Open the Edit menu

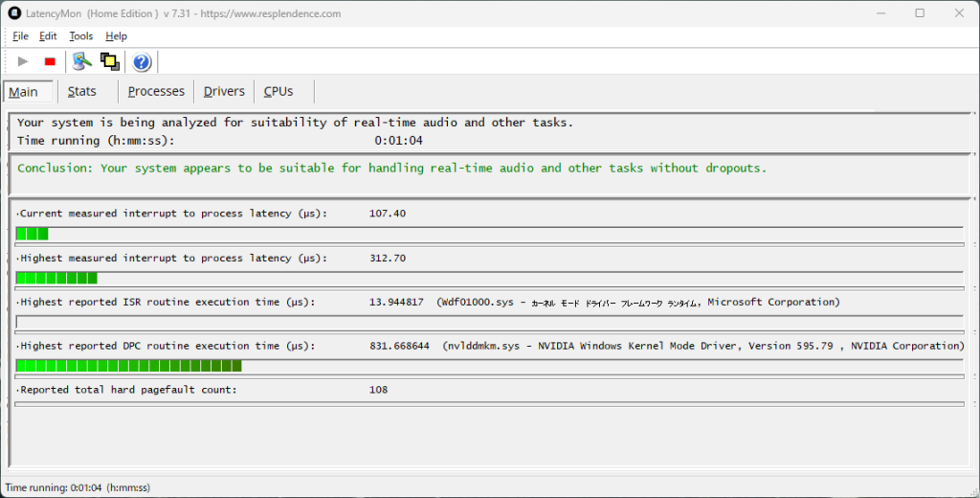click(48, 36)
